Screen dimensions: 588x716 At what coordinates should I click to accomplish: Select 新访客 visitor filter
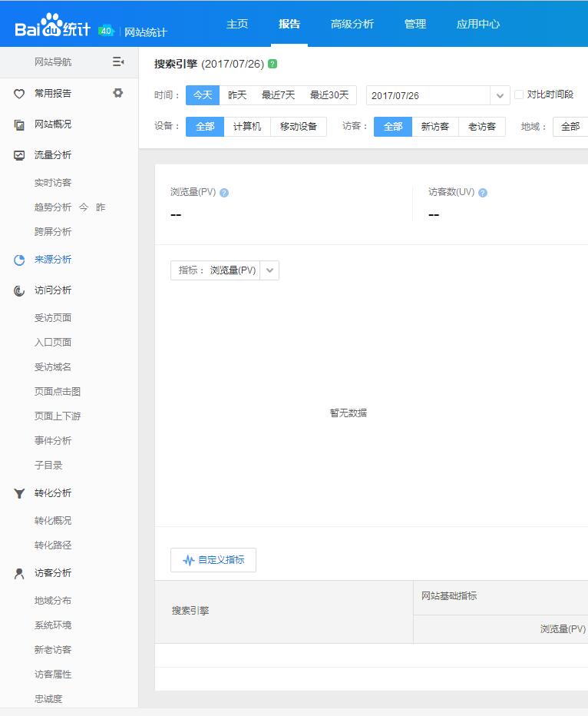pos(435,127)
